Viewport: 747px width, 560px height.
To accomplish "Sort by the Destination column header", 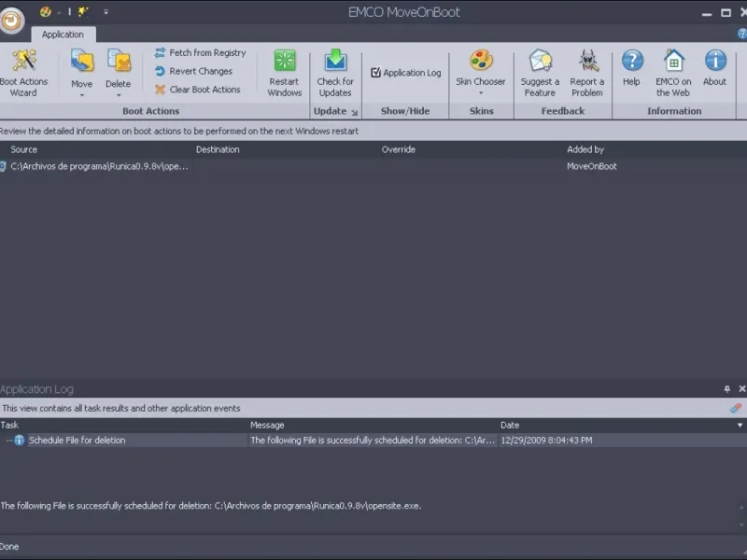I will [218, 149].
